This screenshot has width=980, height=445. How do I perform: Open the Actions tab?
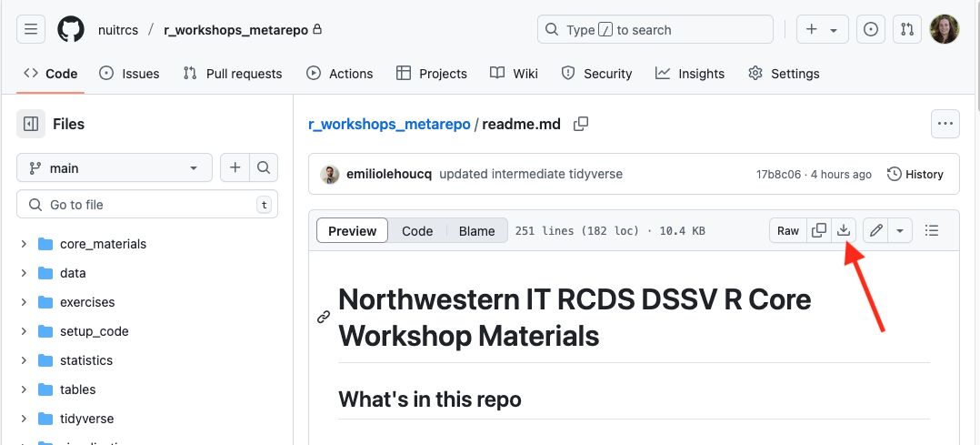pyautogui.click(x=340, y=74)
